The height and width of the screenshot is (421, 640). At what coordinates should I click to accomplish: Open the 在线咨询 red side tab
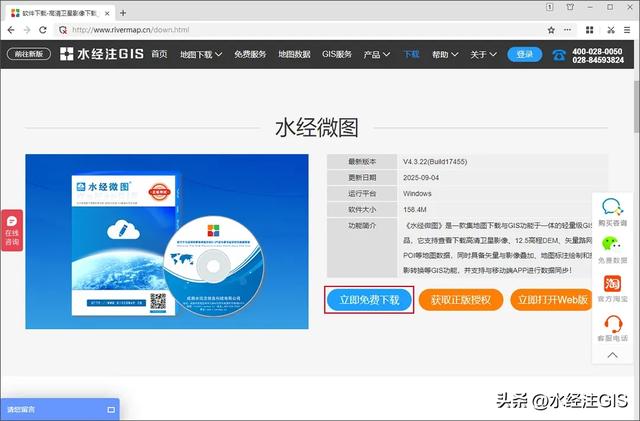pyautogui.click(x=12, y=230)
